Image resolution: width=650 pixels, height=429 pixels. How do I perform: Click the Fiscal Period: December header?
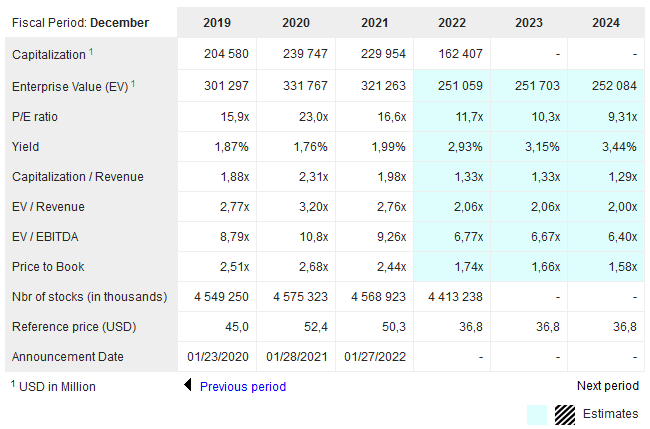[80, 23]
